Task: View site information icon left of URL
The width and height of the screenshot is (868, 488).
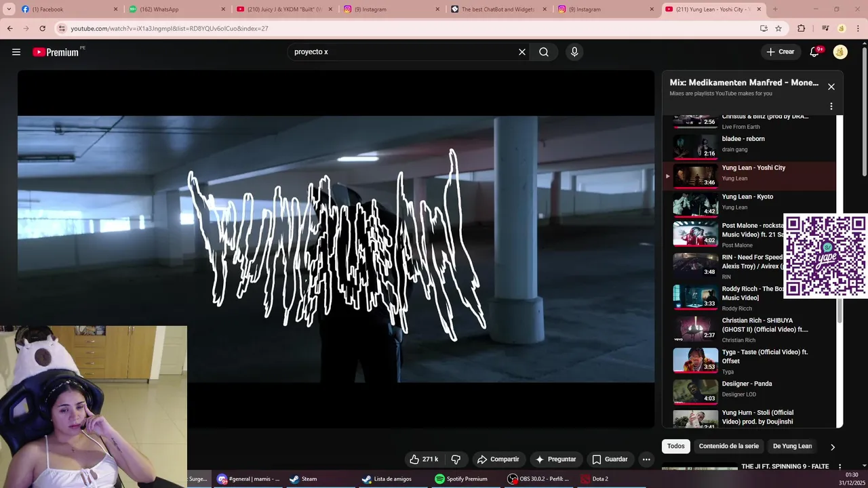Action: tap(62, 28)
